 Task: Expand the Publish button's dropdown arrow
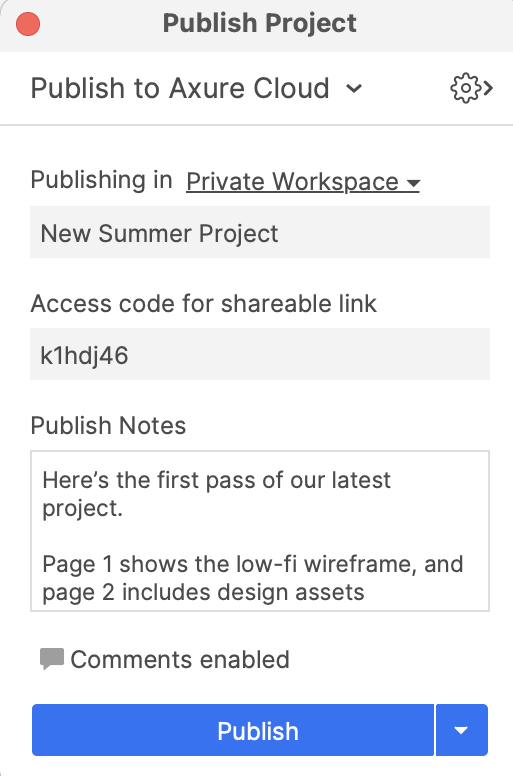click(x=462, y=730)
